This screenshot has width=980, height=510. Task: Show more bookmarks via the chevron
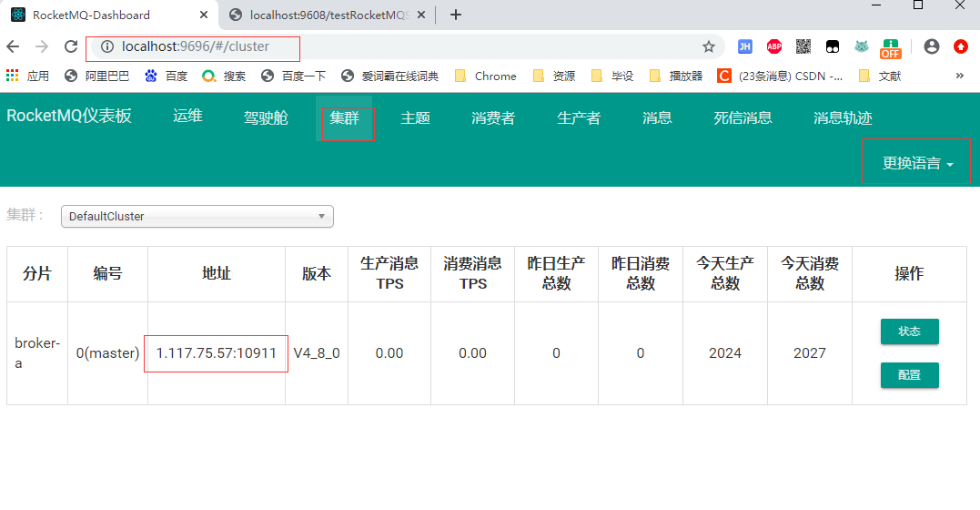[x=959, y=76]
